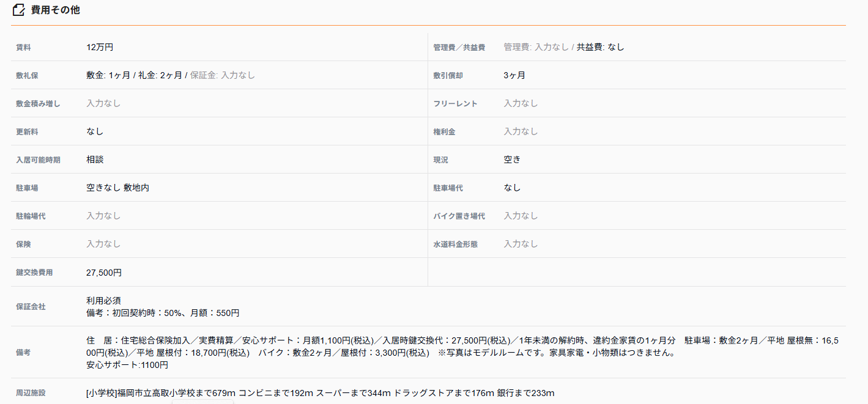Click the 敷引償却 value 3ヶ月

click(x=514, y=75)
